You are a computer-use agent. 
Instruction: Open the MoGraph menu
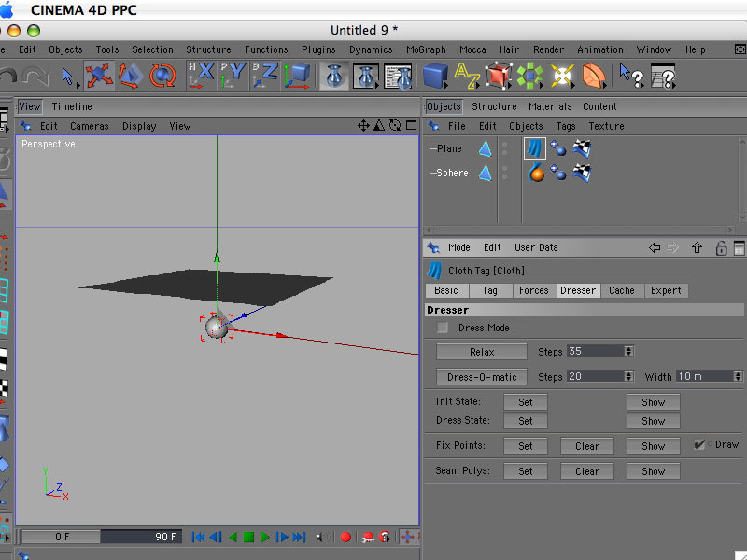coord(426,49)
